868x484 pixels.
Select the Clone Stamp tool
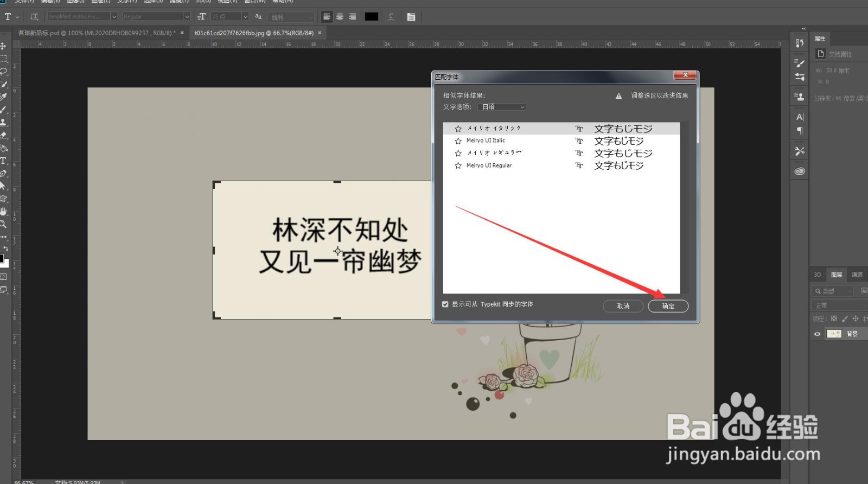[3, 122]
